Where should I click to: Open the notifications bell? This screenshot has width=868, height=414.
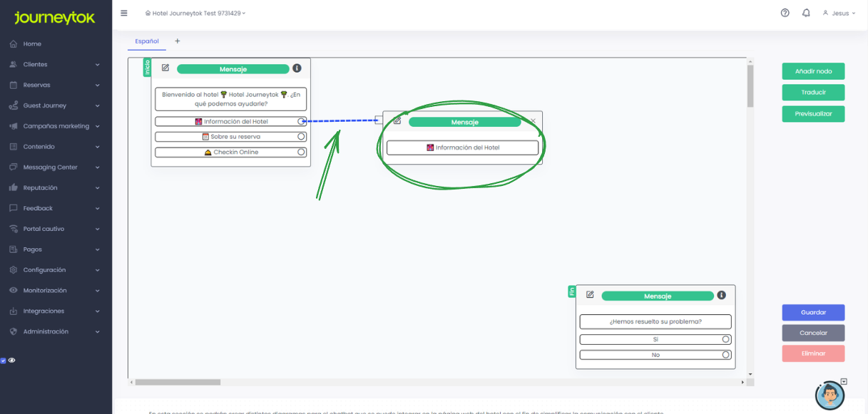click(806, 13)
